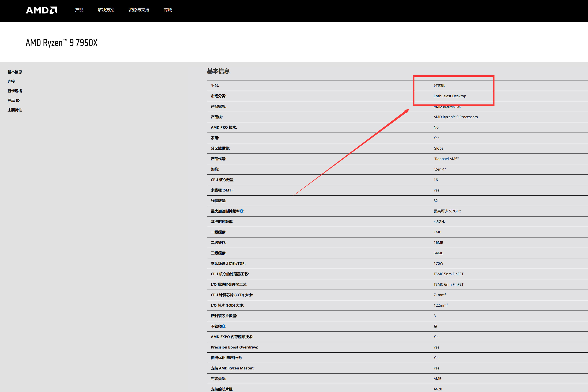
Task: Select the TSMC 6nm FinFET value
Action: (448, 285)
